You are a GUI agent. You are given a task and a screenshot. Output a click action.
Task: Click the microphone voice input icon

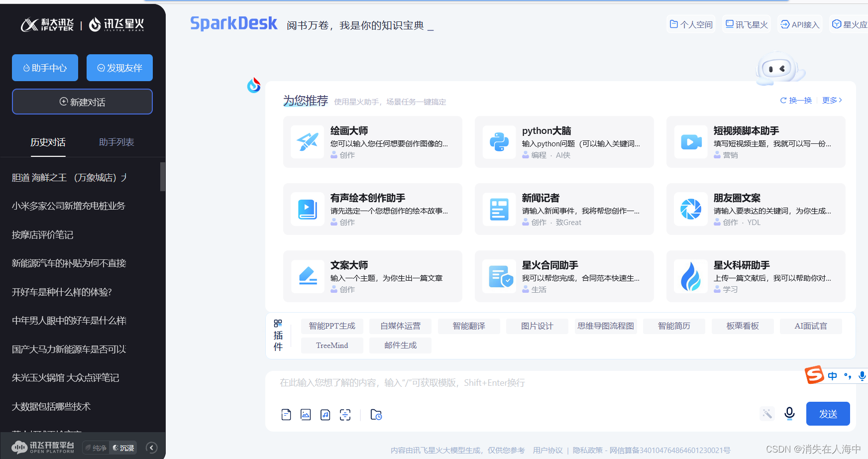click(789, 413)
